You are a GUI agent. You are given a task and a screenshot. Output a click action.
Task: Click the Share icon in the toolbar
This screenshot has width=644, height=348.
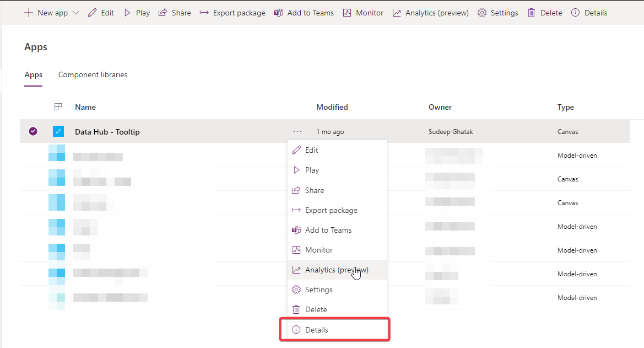(x=163, y=12)
